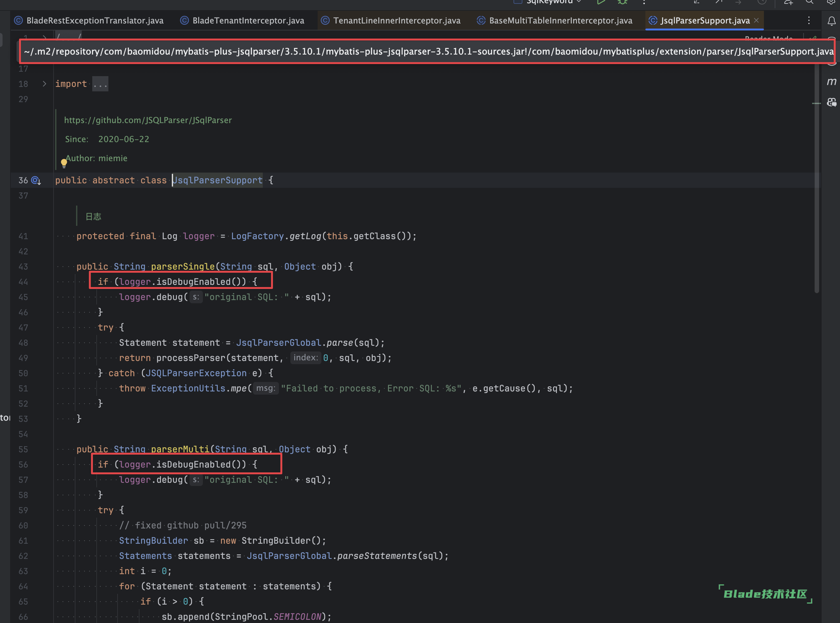This screenshot has height=623, width=840.
Task: Click method name parserMulti
Action: [x=180, y=449]
